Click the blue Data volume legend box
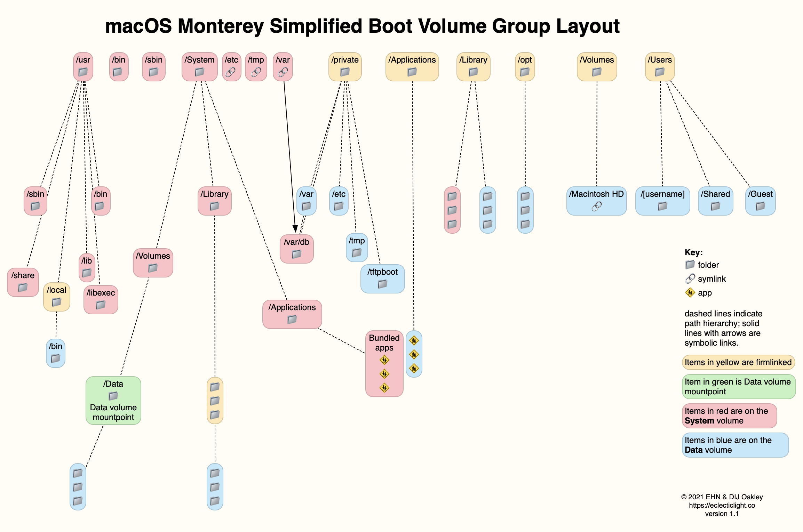 point(735,445)
